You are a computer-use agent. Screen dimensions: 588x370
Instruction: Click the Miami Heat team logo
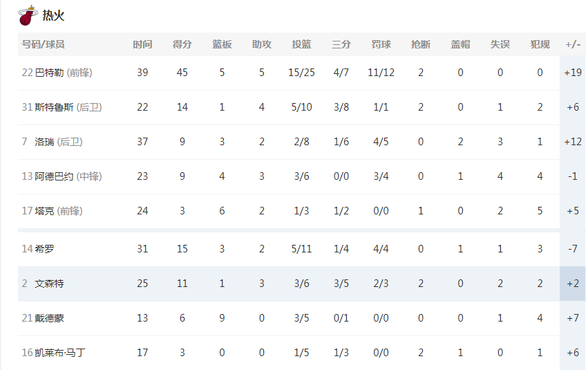(x=28, y=15)
